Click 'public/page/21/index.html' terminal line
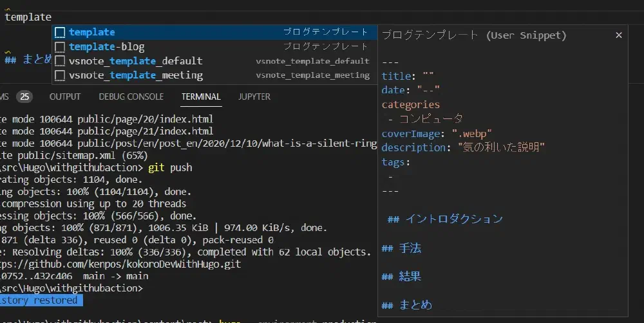Screen dimensions: 644x323 click(145, 131)
